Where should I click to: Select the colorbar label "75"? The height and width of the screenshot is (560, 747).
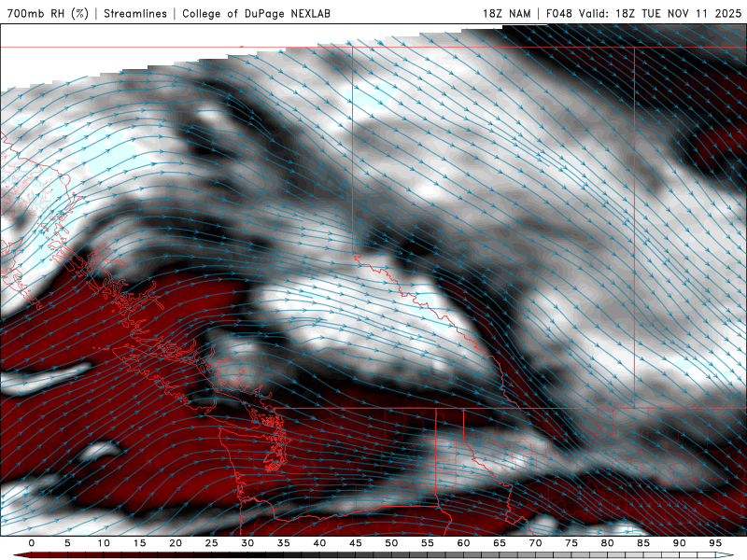[x=571, y=543]
